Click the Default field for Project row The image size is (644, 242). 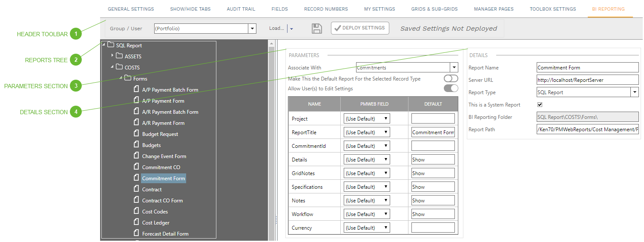click(x=433, y=118)
